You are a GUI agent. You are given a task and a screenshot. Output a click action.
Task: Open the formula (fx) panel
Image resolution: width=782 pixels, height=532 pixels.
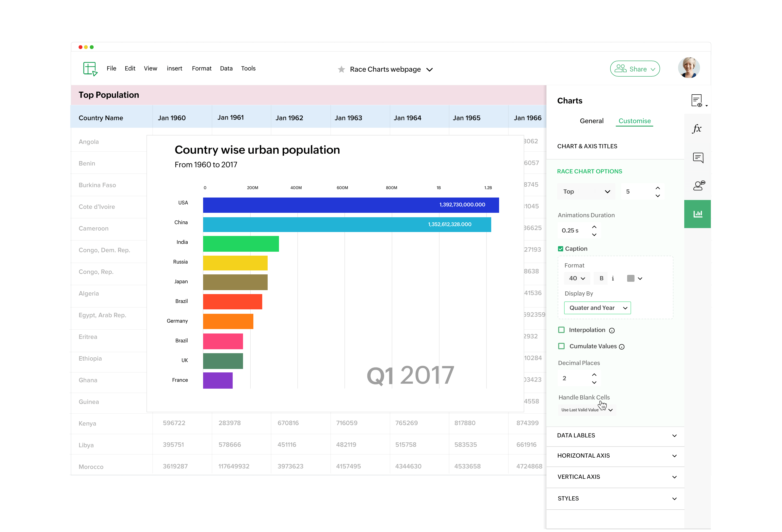click(698, 128)
